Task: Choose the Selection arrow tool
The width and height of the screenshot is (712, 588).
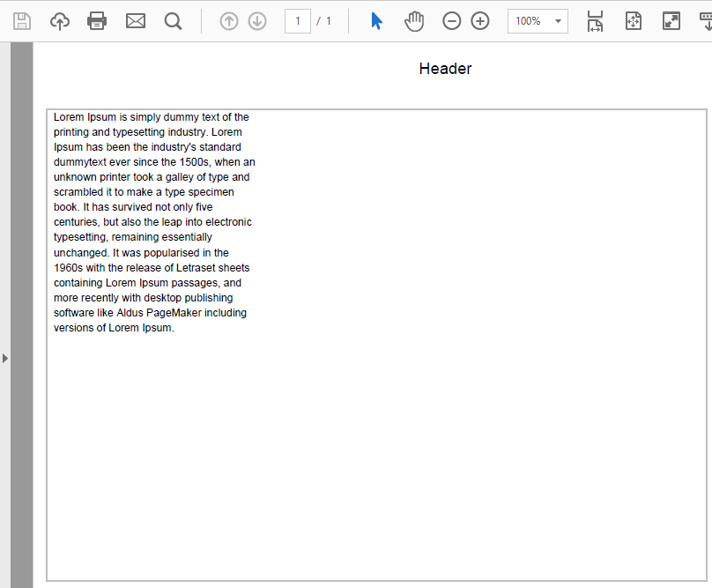Action: (x=376, y=21)
